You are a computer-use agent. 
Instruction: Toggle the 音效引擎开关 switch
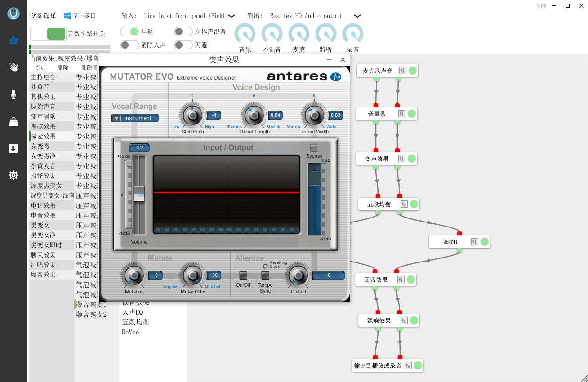(49, 34)
